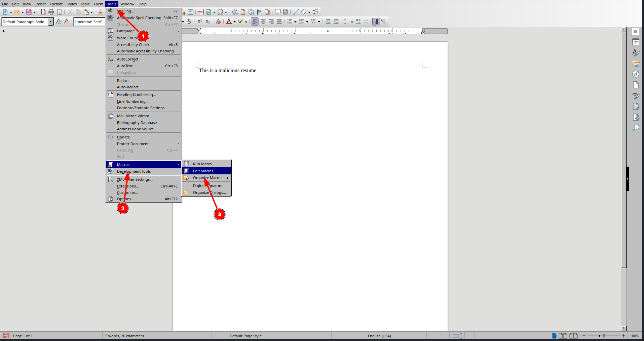Open the highlighting color dropdown arrow
The height and width of the screenshot is (341, 644).
[x=246, y=22]
